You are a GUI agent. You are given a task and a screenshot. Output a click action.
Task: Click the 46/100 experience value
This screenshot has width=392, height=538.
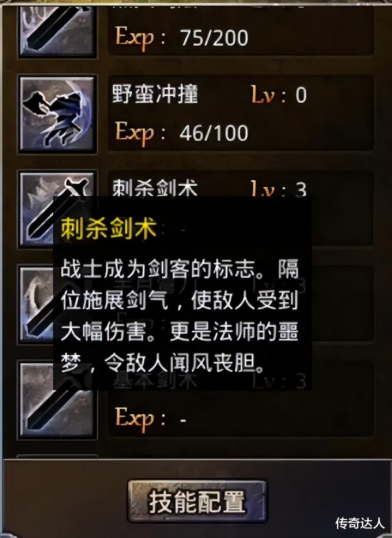(x=214, y=133)
